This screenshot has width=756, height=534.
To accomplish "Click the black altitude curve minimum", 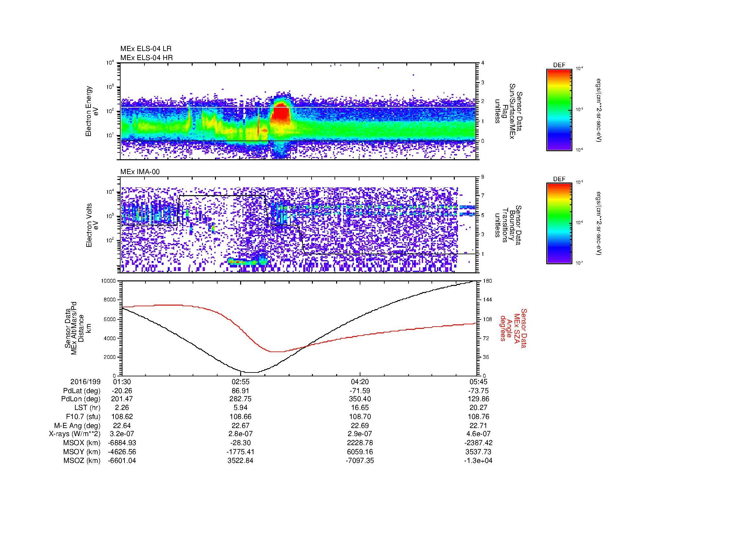I will click(252, 372).
